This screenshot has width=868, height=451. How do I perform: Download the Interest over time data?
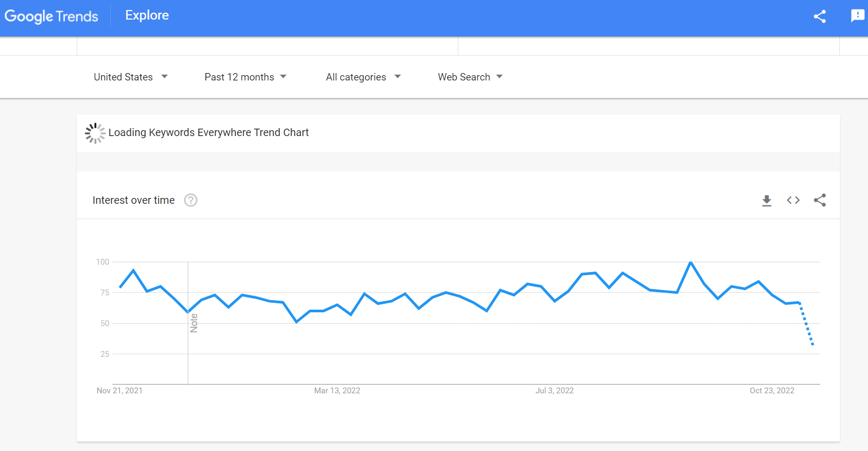point(767,200)
